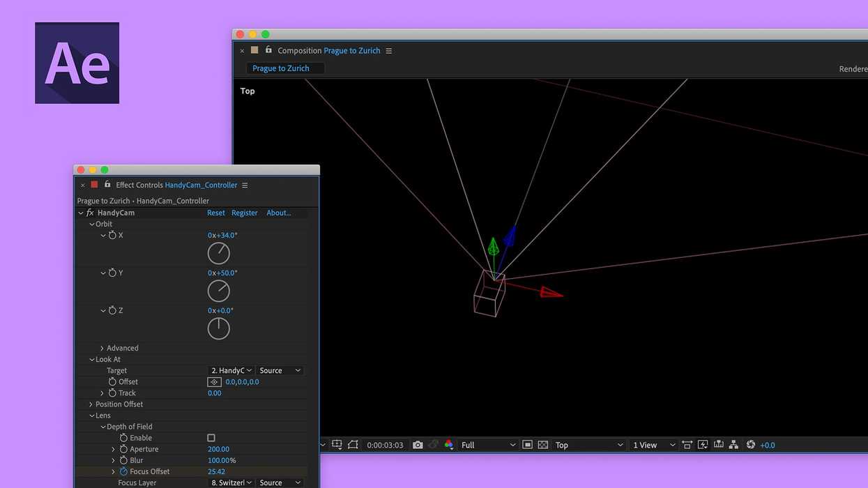The height and width of the screenshot is (488, 868).
Task: Click the Z orbit angle dial
Action: 219,328
